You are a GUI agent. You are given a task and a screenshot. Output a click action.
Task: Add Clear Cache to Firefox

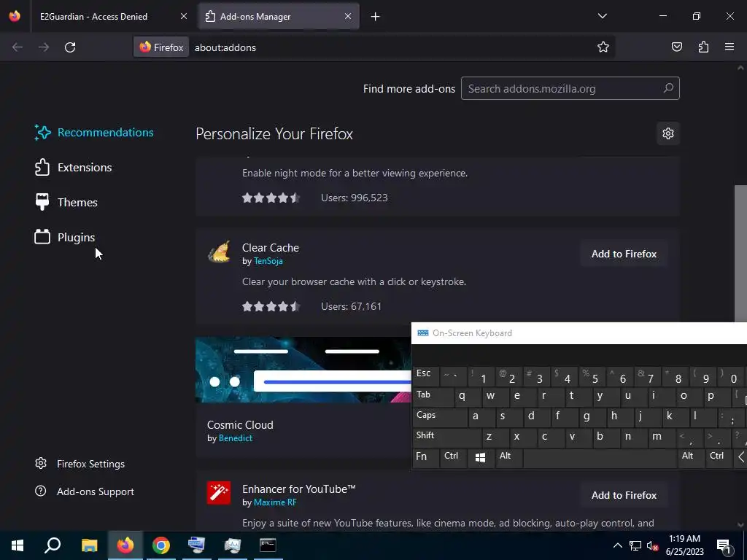click(624, 254)
